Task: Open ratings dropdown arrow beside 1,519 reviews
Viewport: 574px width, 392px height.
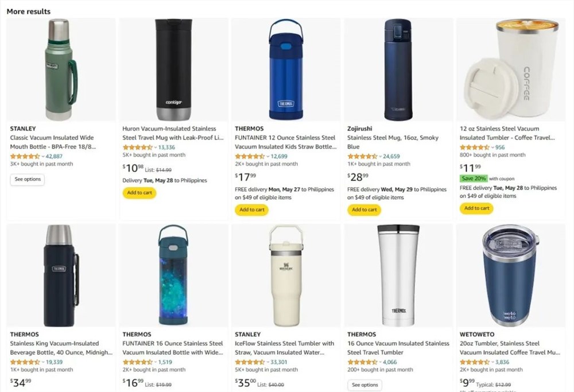Action: (156, 363)
